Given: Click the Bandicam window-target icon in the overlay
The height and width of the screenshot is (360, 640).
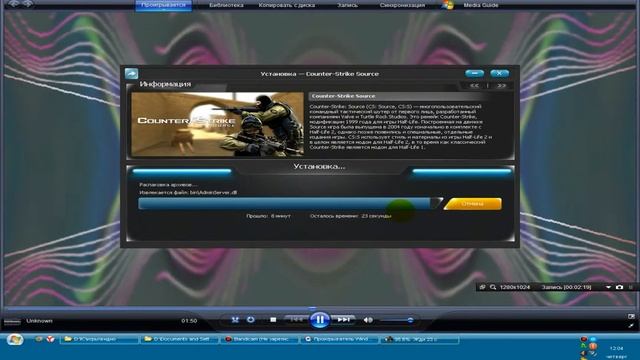Looking at the screenshot, I should coord(482,287).
